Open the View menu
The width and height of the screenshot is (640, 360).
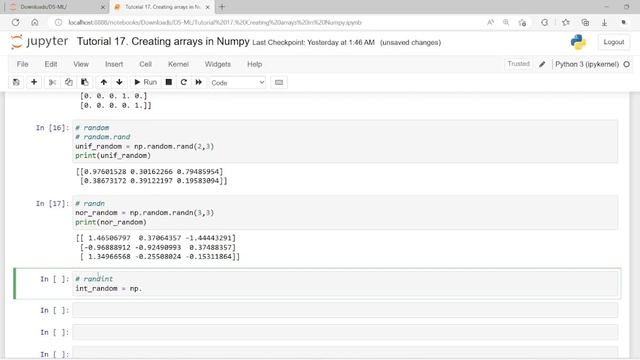[81, 64]
